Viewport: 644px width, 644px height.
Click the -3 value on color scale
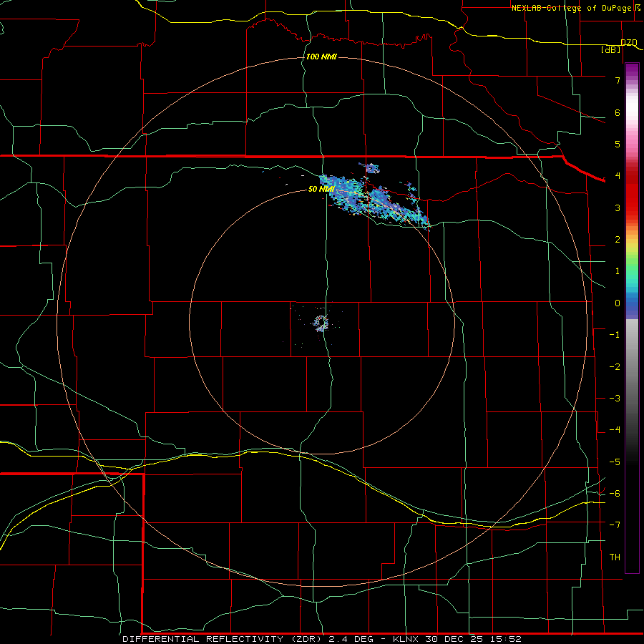615,398
